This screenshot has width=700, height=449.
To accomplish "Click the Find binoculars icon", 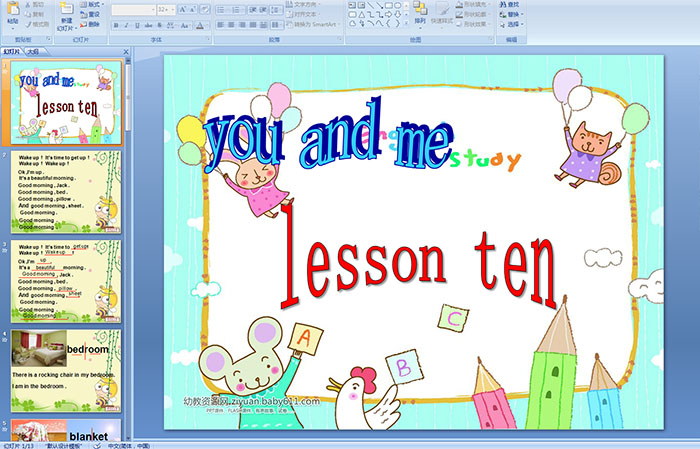I will (503, 4).
